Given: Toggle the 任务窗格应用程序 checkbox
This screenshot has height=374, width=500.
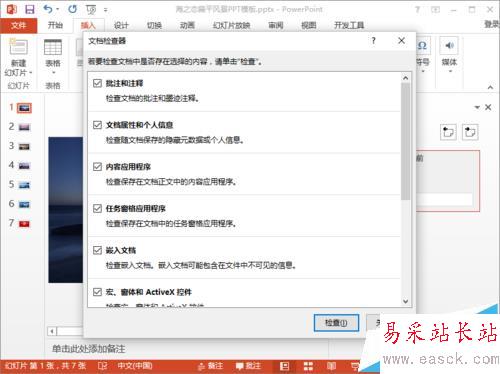Looking at the screenshot, I should (x=97, y=209).
